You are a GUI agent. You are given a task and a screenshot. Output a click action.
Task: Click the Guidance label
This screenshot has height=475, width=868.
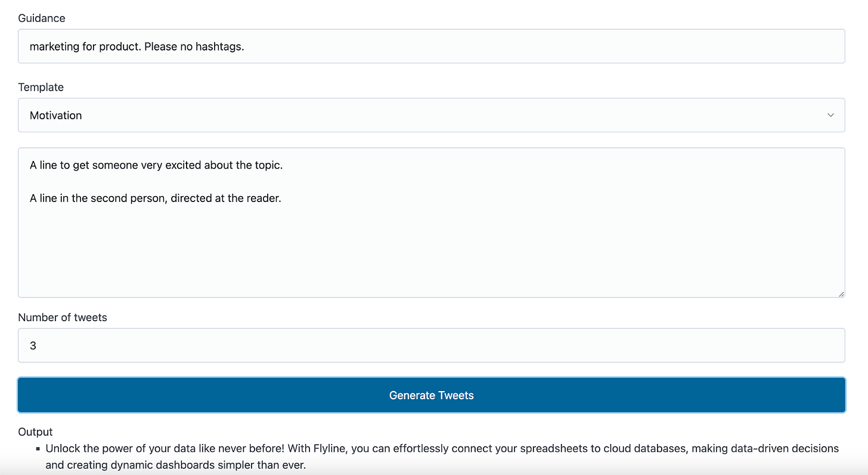point(42,18)
